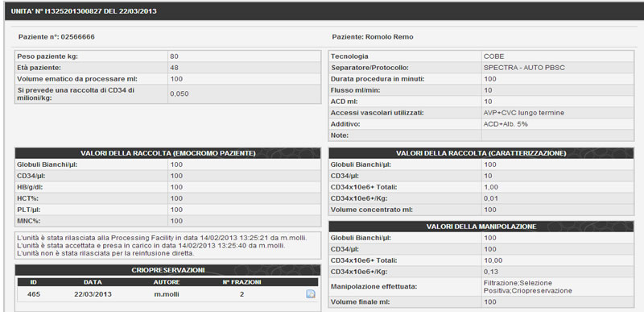
Task: Click VALORI DELLA RACCOLTA (EMOCROMO PAZIENTE) header
Action: pyautogui.click(x=167, y=153)
